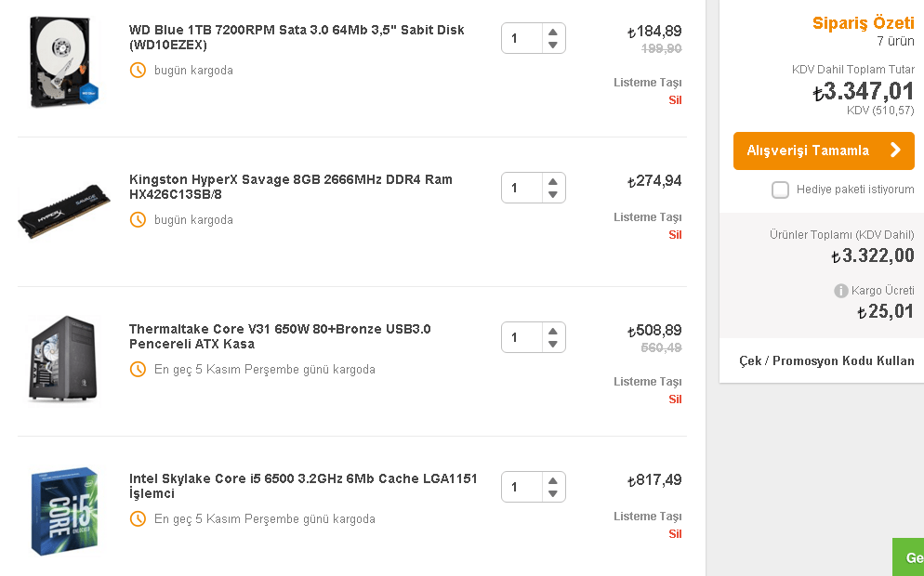Viewport: 924px width, 576px height.
Task: Open Çek / Promosyon Kodu Kullan
Action: pyautogui.click(x=826, y=360)
